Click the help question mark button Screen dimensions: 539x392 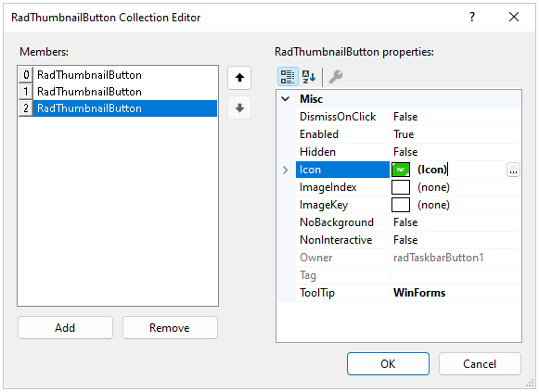472,17
